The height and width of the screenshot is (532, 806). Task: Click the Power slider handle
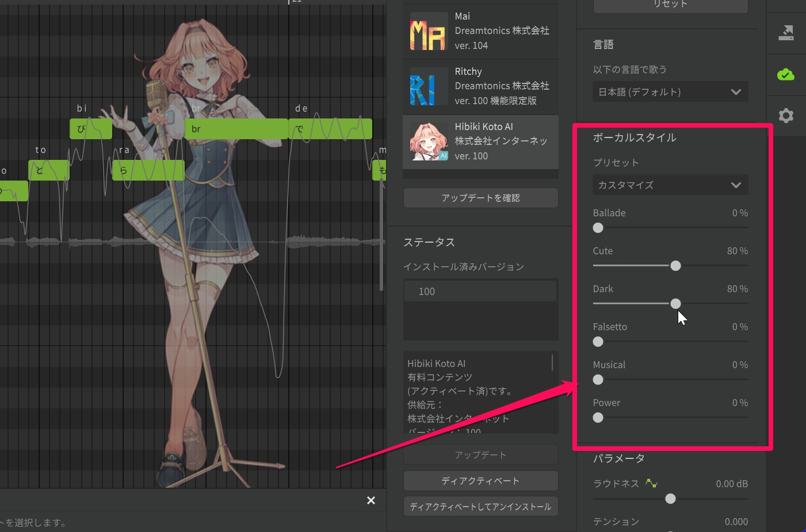[598, 418]
